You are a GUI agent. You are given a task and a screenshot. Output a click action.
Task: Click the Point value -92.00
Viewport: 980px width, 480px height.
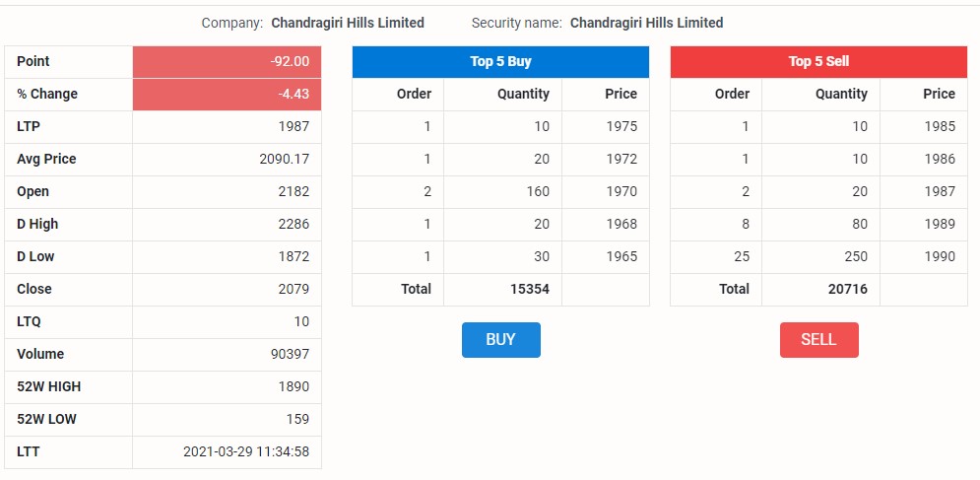[x=290, y=61]
